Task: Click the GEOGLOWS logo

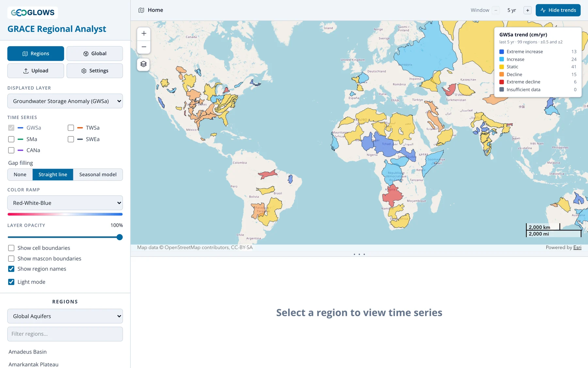Action: click(33, 12)
